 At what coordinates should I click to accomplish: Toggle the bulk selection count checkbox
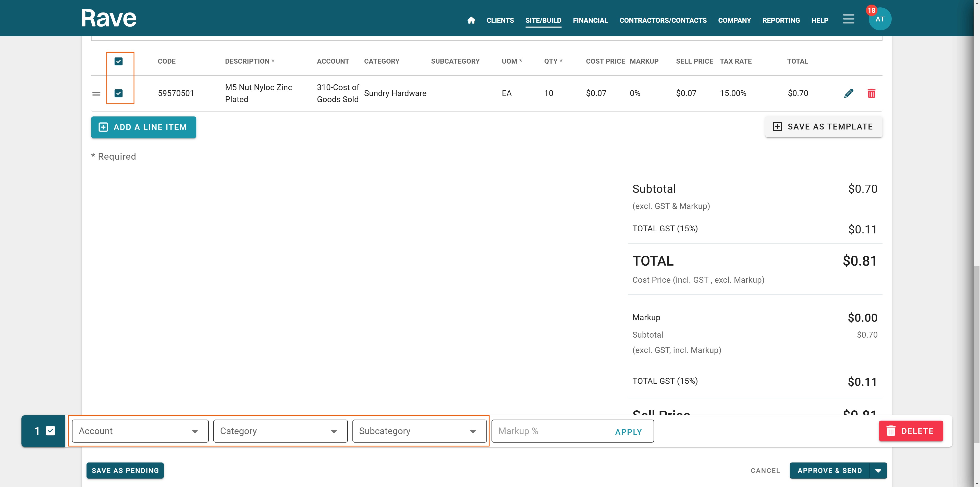(x=51, y=431)
